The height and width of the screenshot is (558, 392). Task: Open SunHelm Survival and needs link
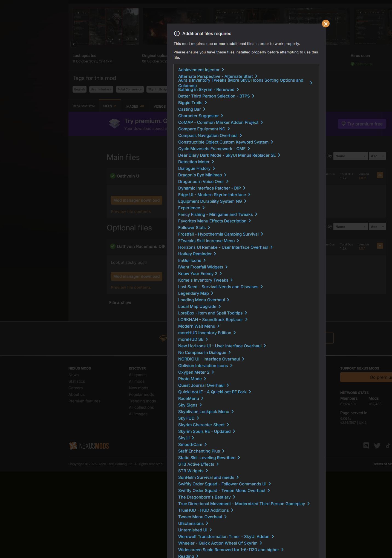click(x=206, y=477)
